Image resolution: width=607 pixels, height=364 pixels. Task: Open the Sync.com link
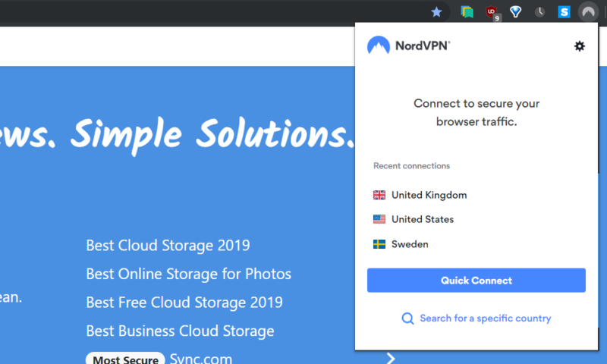[201, 358]
